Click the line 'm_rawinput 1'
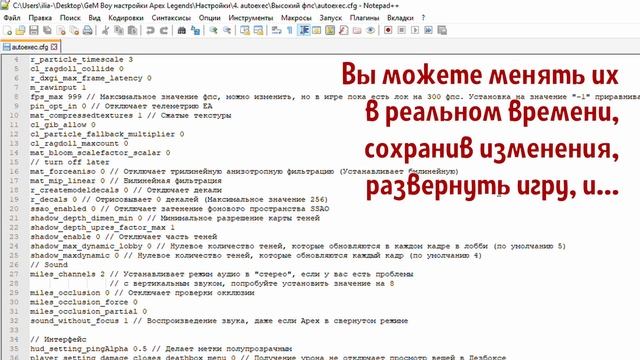This screenshot has width=640, height=360. [58, 87]
